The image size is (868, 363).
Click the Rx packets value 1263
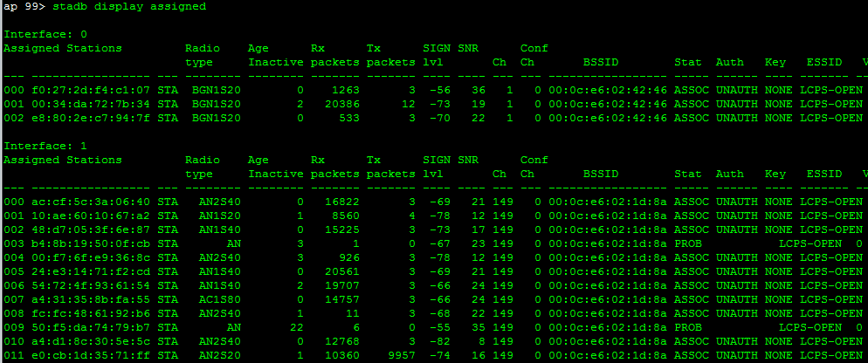(x=346, y=90)
